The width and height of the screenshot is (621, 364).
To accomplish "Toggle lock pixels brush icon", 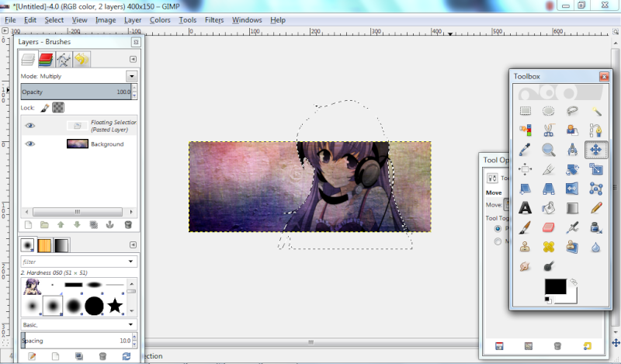I will click(x=45, y=107).
